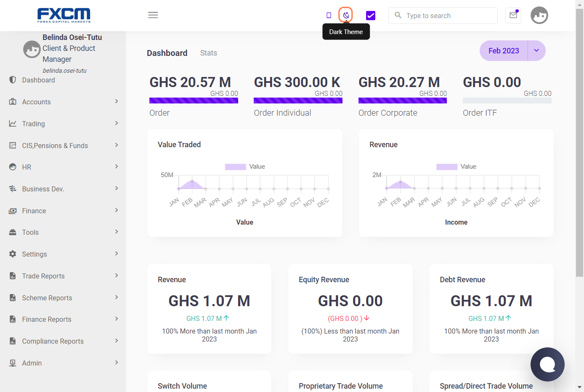The image size is (584, 392).
Task: Expand the Accounts menu chevron
Action: coord(117,101)
